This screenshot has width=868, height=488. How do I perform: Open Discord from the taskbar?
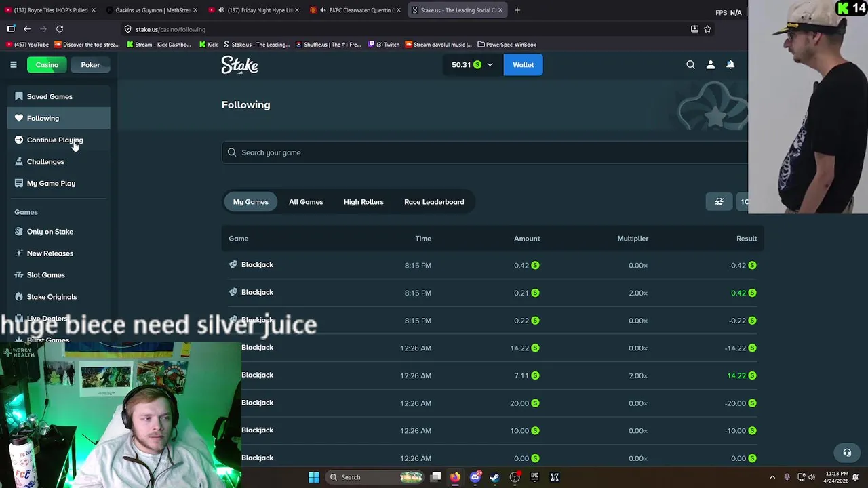coord(475,477)
